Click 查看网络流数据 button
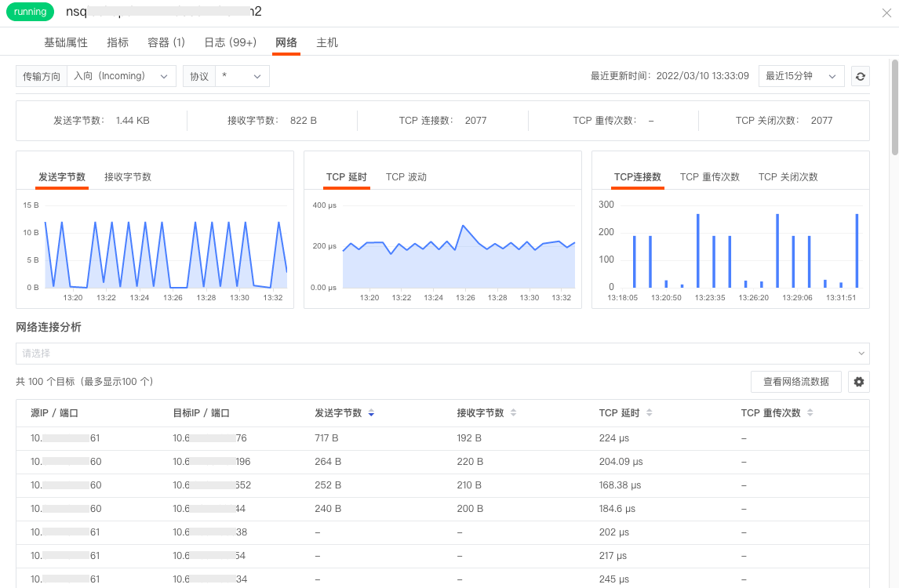This screenshot has width=899, height=588. (795, 382)
